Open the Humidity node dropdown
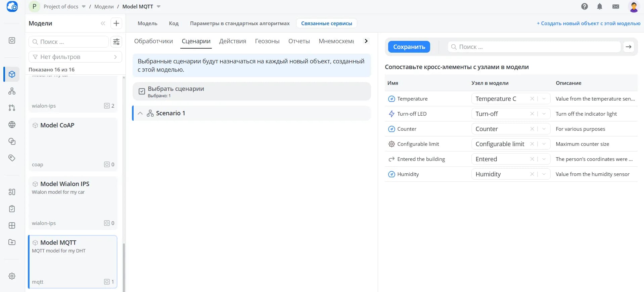Screen dimensions: 644x292 [x=544, y=174]
